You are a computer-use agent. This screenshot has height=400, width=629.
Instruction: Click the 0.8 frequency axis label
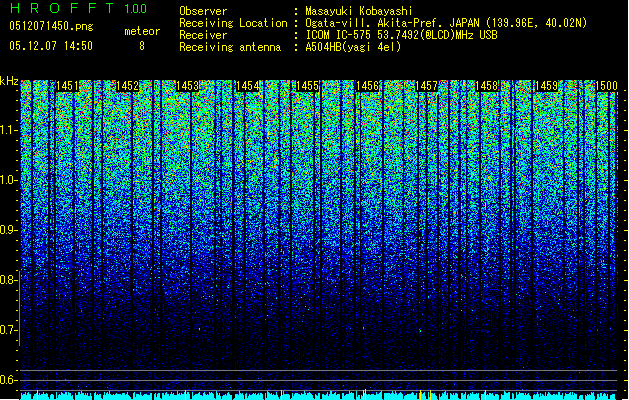point(8,280)
